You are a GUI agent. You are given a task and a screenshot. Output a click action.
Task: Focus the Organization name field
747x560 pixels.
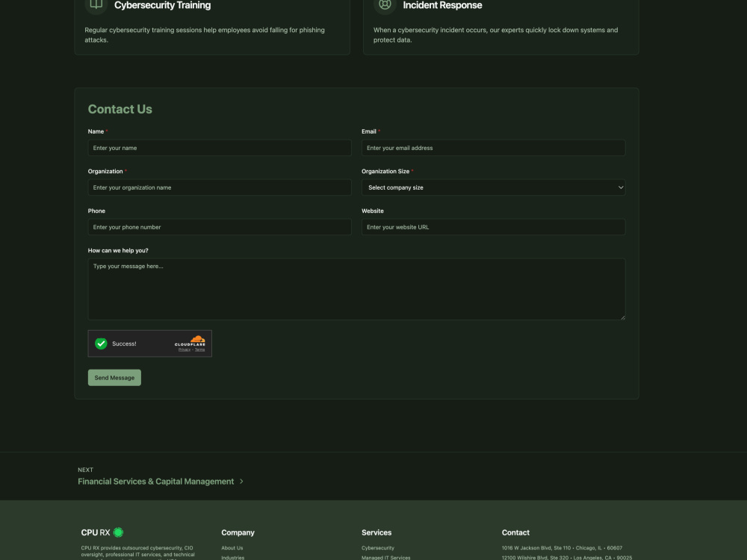220,187
